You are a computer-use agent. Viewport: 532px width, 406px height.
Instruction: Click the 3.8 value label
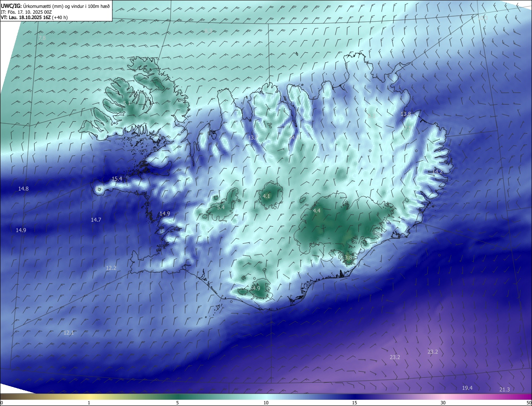pos(348,258)
